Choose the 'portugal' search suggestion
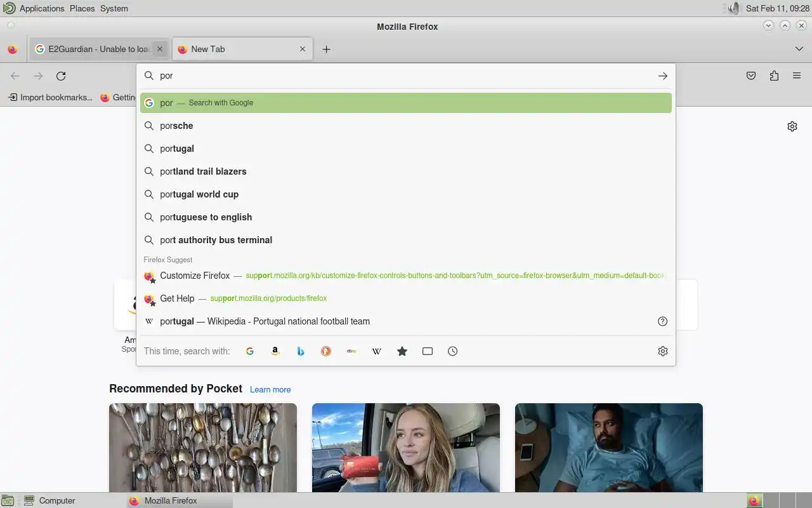The height and width of the screenshot is (508, 812). [406, 149]
